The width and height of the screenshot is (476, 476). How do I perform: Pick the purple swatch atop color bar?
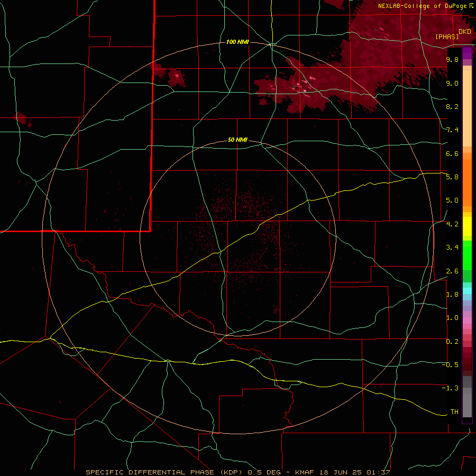tap(467, 53)
